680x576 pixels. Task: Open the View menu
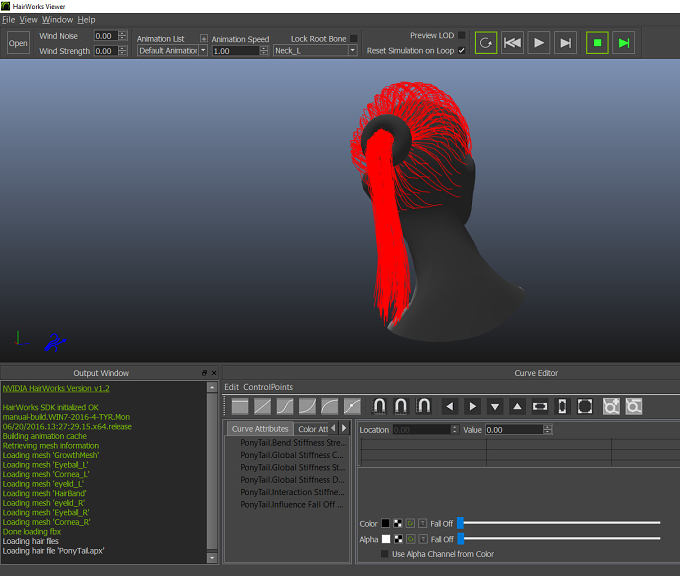click(29, 20)
